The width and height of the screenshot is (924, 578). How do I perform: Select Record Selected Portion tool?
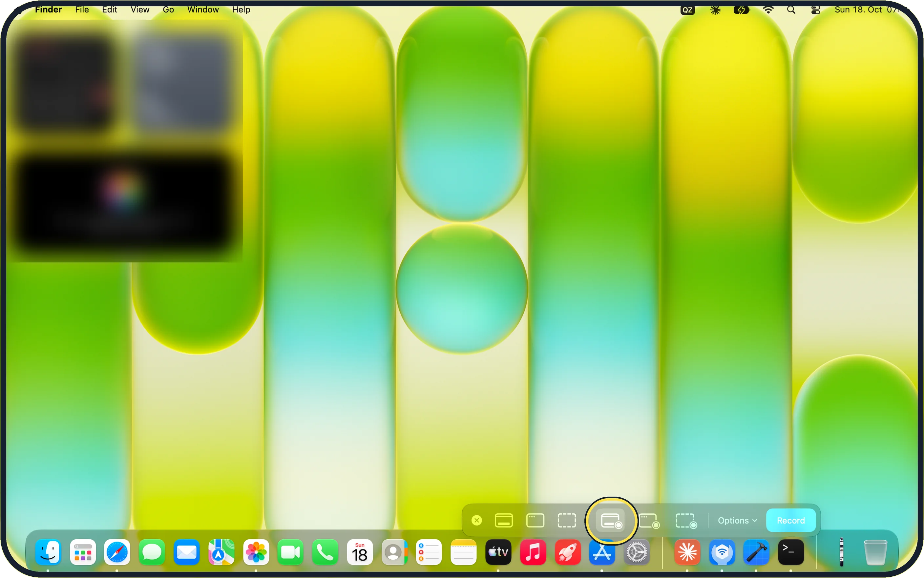[686, 521]
